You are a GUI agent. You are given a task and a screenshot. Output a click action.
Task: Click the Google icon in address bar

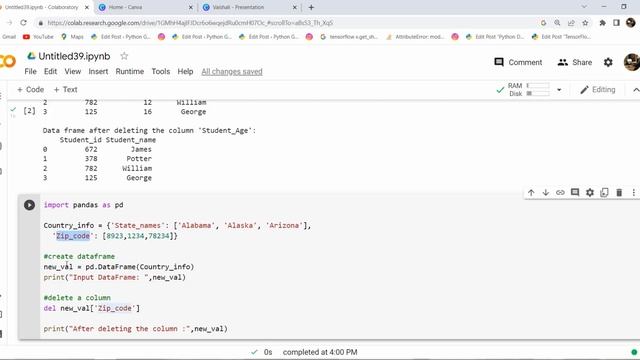(543, 23)
